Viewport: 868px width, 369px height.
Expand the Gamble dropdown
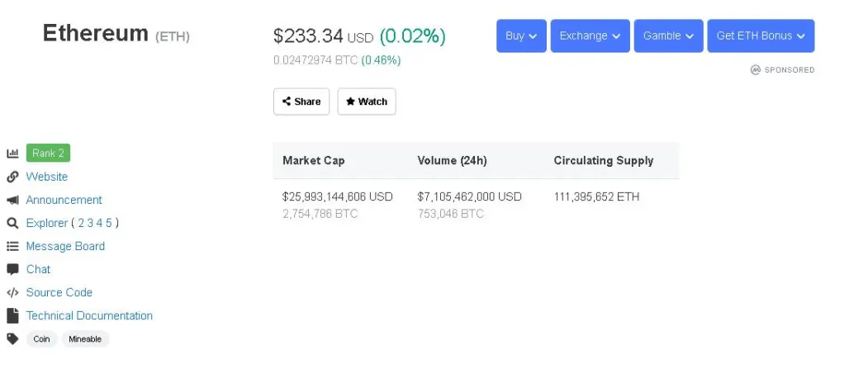[669, 36]
